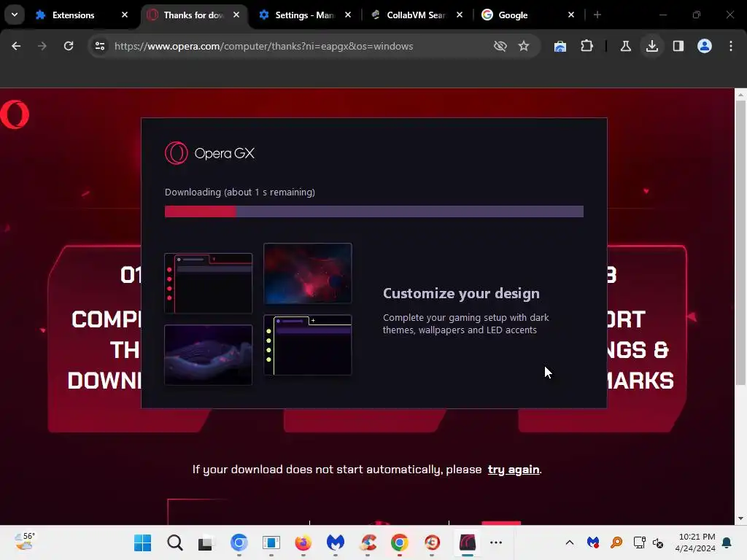The height and width of the screenshot is (560, 747).
Task: Toggle the browser side panel
Action: click(678, 46)
